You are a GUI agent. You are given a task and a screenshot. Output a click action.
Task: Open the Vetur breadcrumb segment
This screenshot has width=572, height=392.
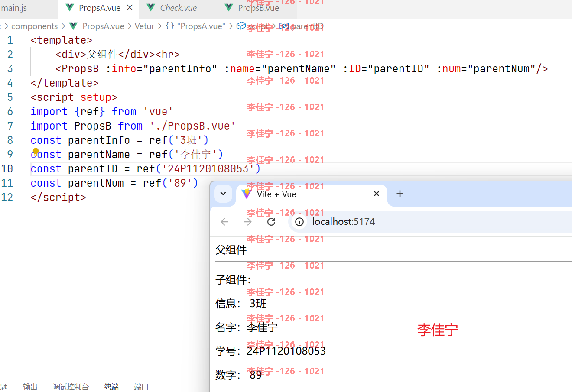coord(144,26)
